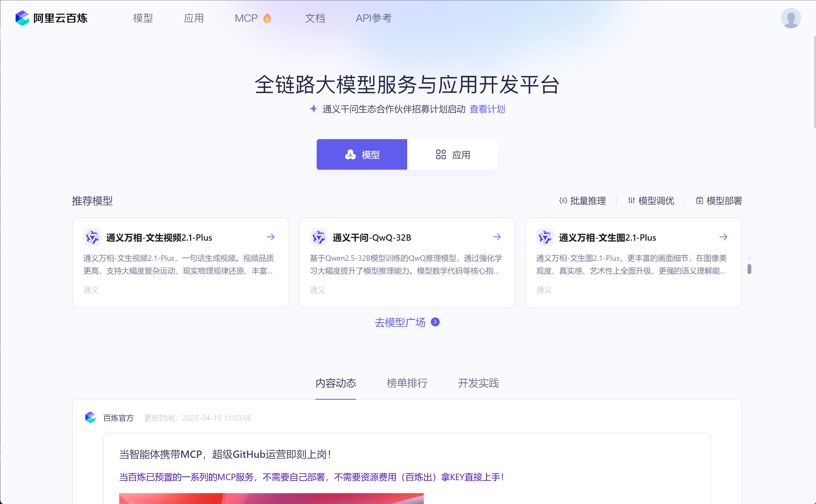The image size is (816, 504).
Task: Click the arrow on 通义万相-文生视频2.1-Plus card
Action: coord(271,237)
